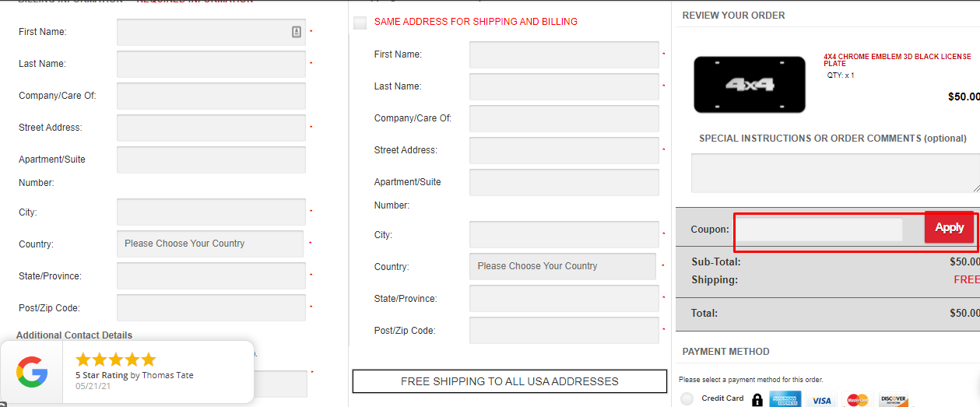Click the billing Post/Zip Code field
Viewport: 980px width, 407px height.
pos(211,308)
